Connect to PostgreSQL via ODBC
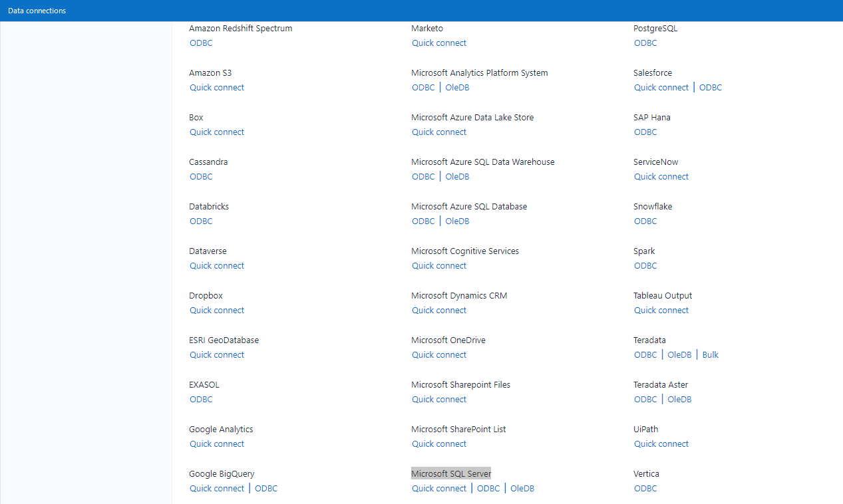This screenshot has height=504, width=843. click(x=645, y=43)
